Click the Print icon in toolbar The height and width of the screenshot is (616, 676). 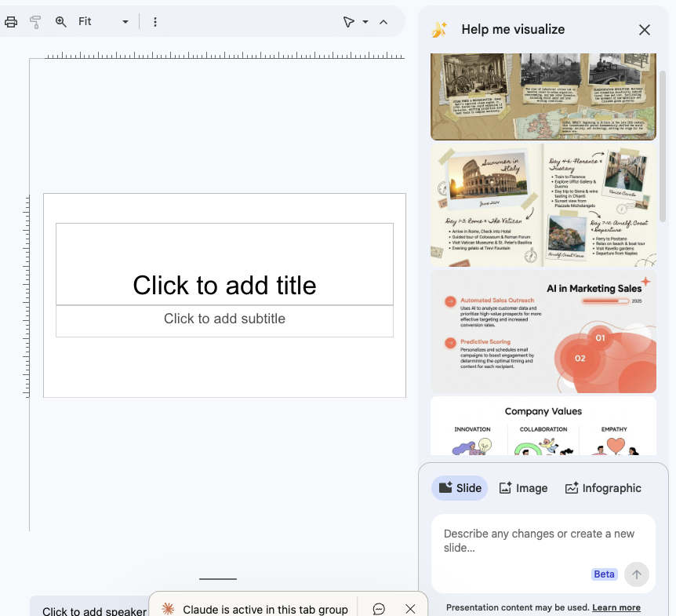11,22
